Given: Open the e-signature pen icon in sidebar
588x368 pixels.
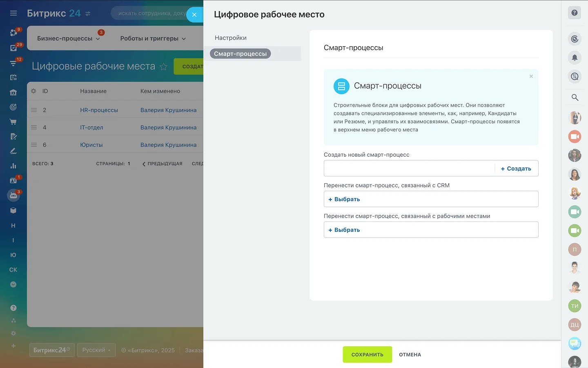Looking at the screenshot, I should coord(13,151).
